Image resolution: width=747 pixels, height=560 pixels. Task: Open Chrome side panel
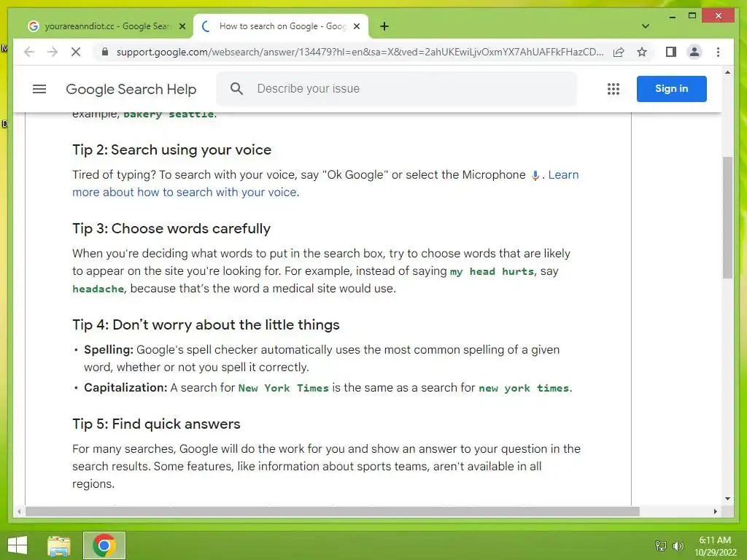pyautogui.click(x=671, y=52)
